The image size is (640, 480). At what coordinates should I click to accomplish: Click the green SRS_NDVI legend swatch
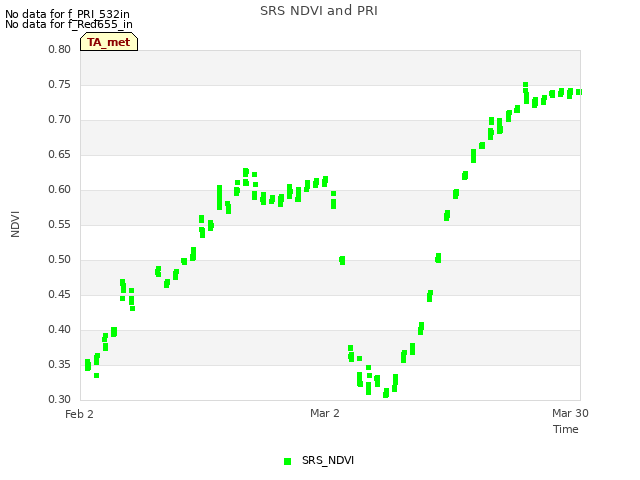click(287, 461)
